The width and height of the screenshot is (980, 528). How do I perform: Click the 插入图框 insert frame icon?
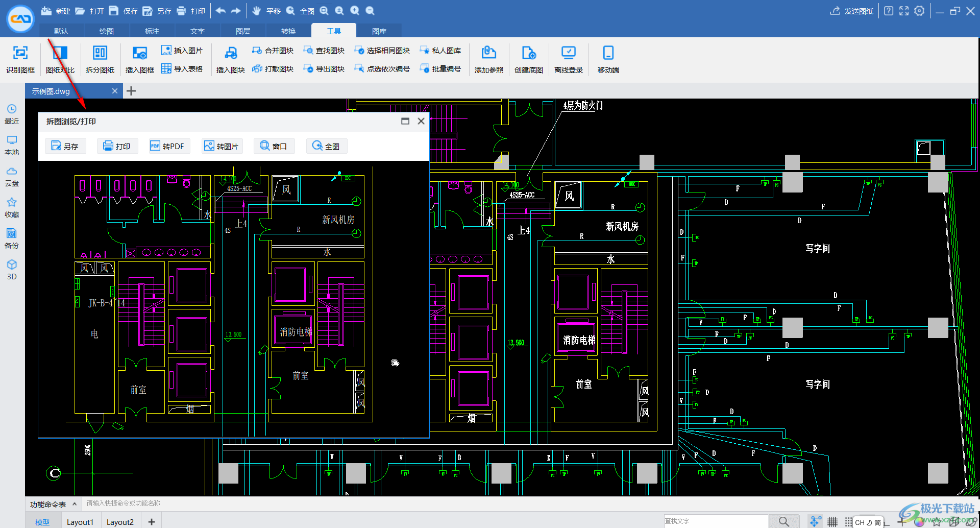click(x=139, y=54)
